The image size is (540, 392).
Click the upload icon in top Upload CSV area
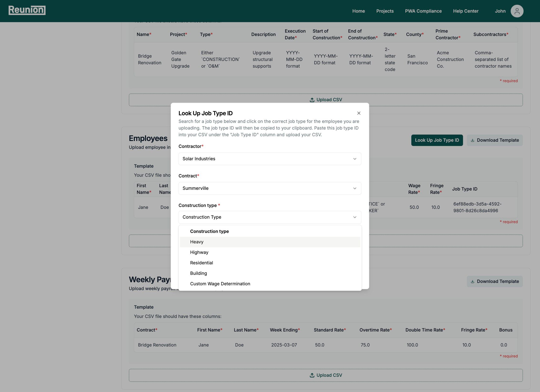[x=312, y=100]
